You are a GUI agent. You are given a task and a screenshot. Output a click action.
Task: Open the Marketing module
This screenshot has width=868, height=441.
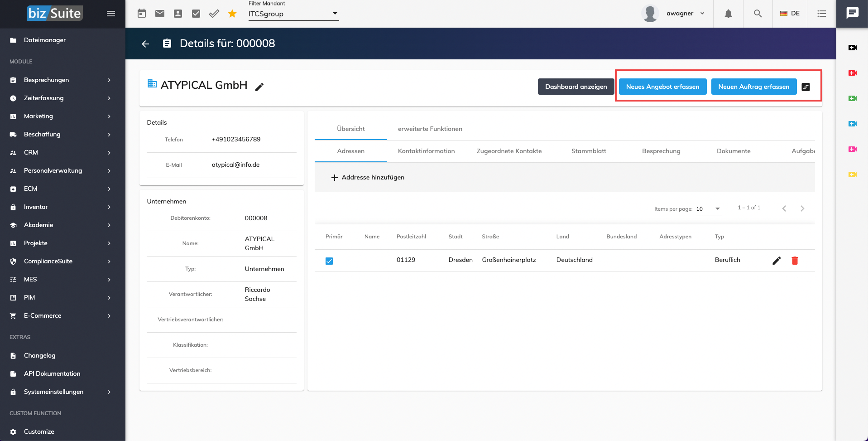pos(62,116)
